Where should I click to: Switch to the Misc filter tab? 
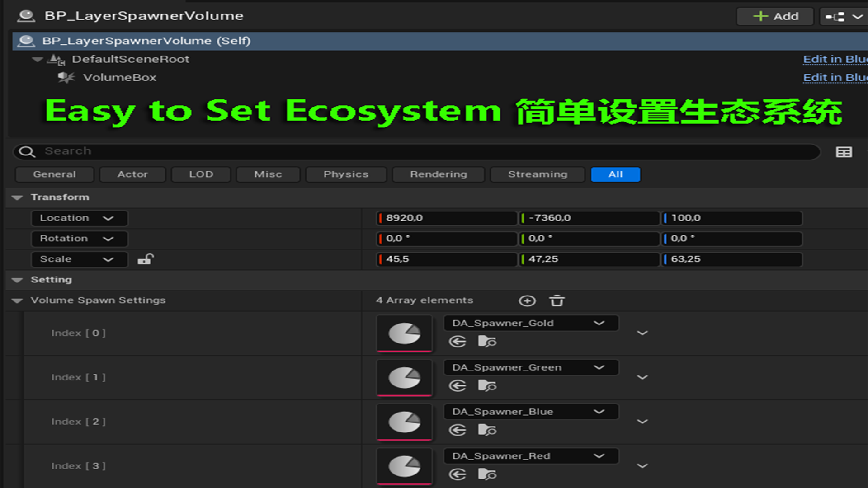point(268,174)
